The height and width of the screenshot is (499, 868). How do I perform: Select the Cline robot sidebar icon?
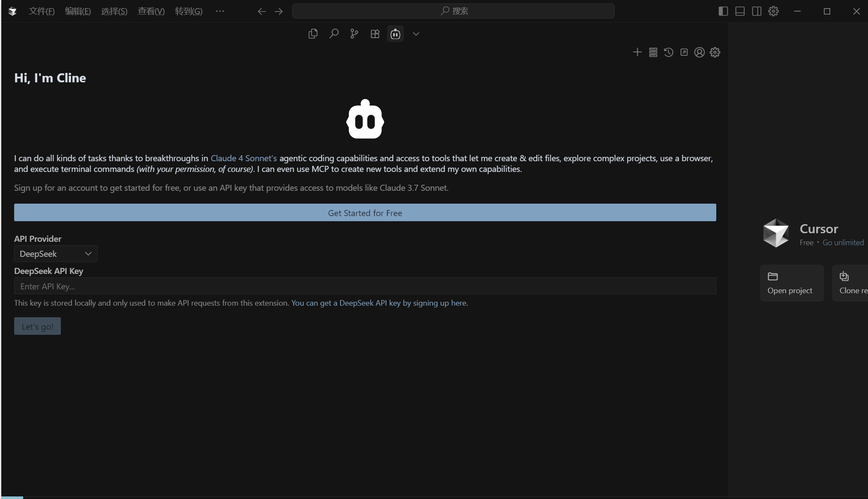coord(395,34)
